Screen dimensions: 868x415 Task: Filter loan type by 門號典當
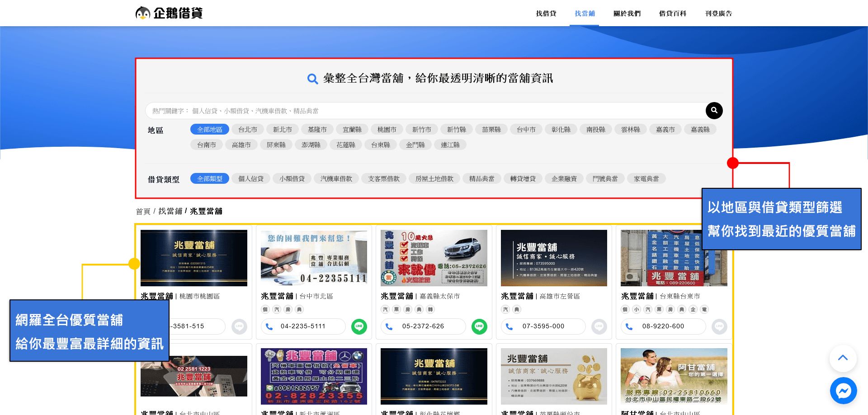click(x=605, y=179)
